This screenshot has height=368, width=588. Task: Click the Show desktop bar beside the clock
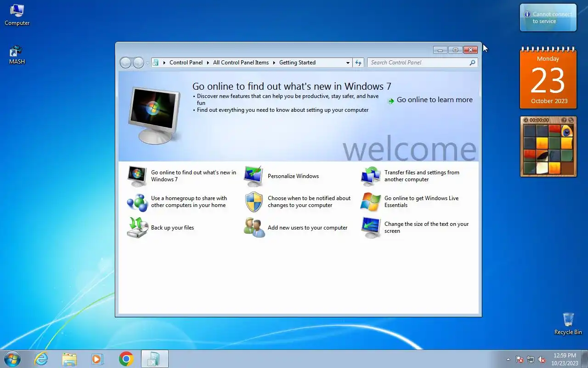pos(584,359)
